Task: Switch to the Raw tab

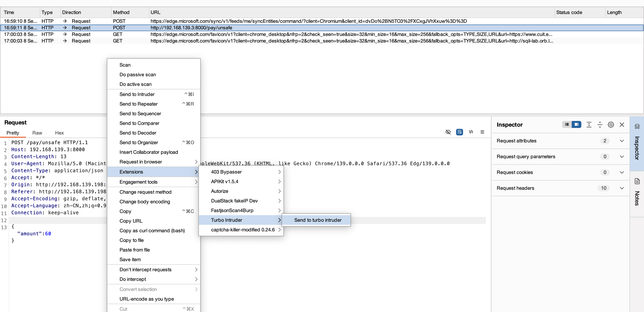Action: (x=37, y=133)
